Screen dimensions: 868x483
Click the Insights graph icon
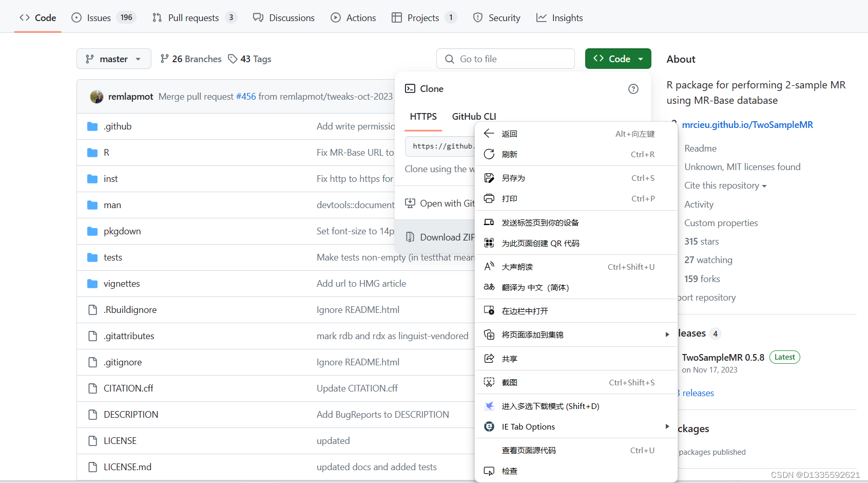541,17
